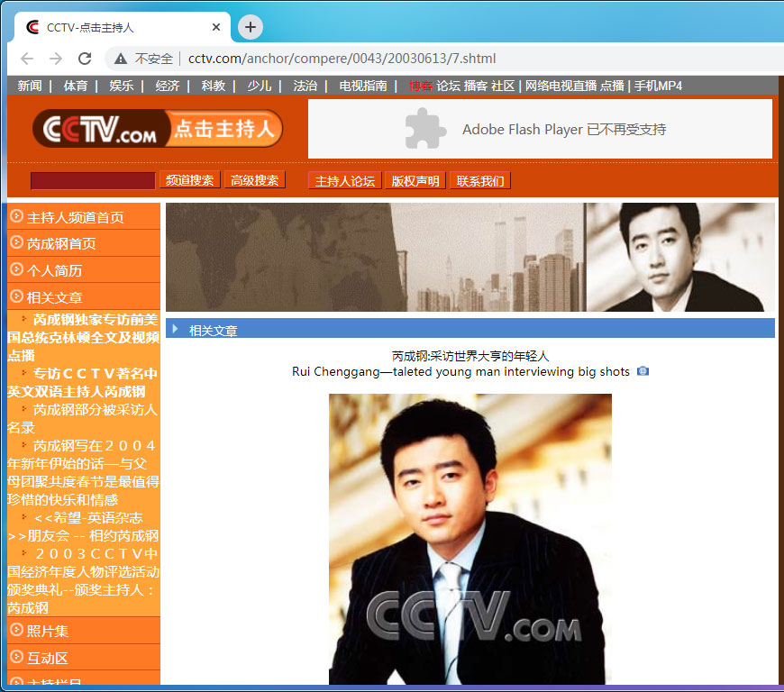Open 网络电视直播 link
Screen dimensions: 784x692
coord(561,86)
